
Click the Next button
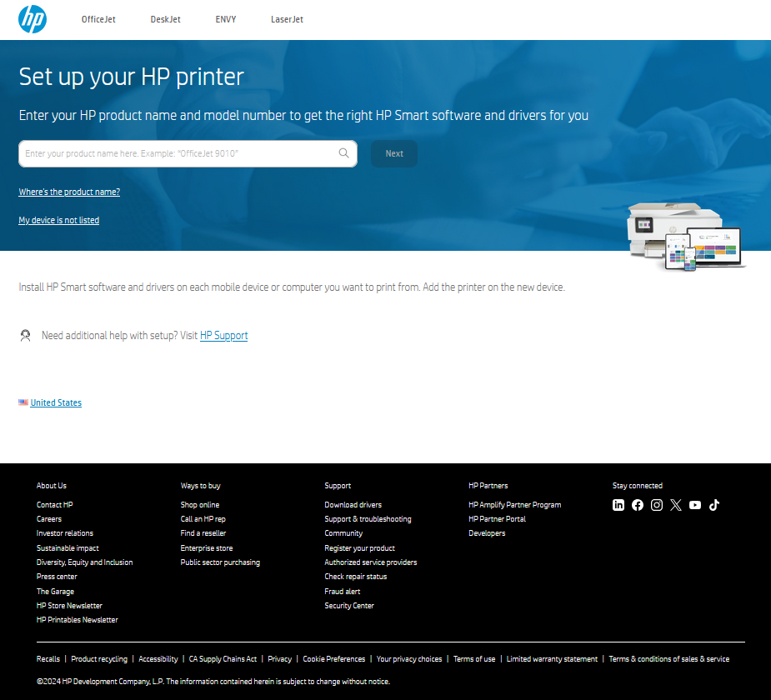(x=393, y=153)
